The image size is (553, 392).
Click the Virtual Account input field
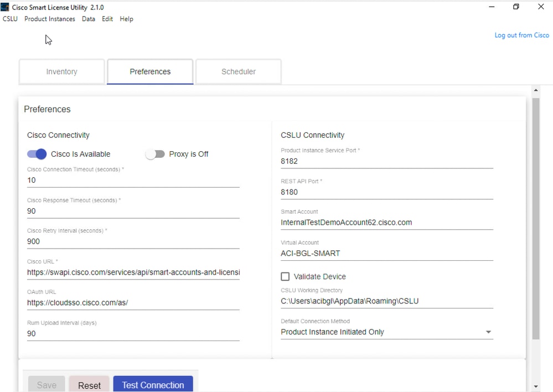(x=387, y=254)
